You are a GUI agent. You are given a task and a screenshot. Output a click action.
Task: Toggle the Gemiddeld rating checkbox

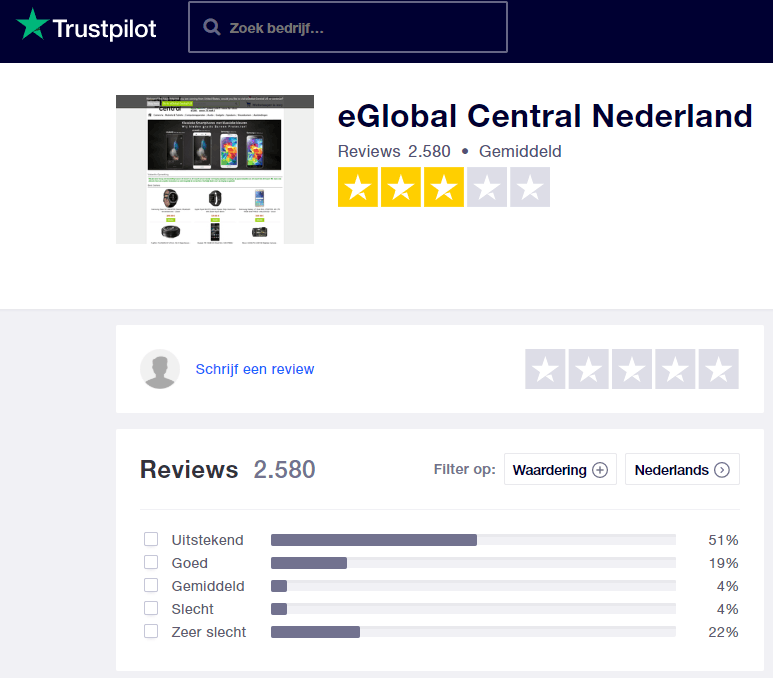[x=151, y=586]
